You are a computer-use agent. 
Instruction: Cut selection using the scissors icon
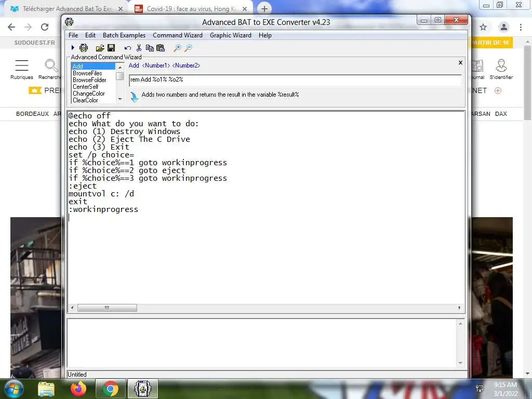tap(139, 48)
